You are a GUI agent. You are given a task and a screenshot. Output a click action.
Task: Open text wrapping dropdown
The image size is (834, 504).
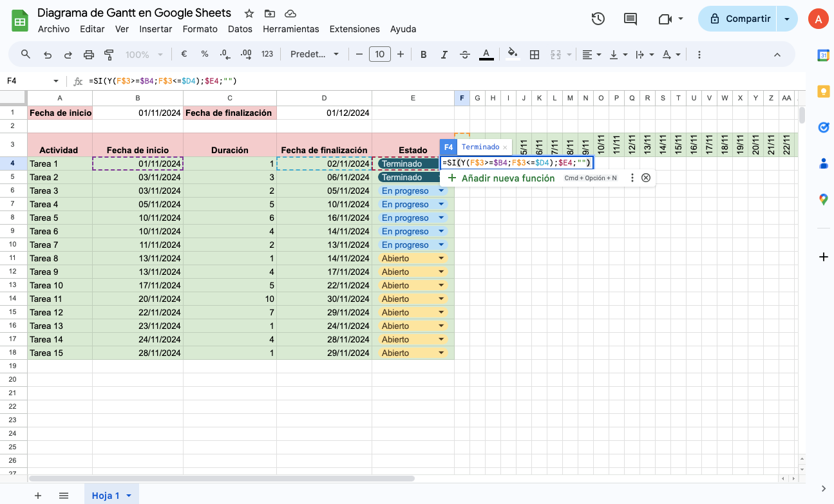[x=645, y=55]
